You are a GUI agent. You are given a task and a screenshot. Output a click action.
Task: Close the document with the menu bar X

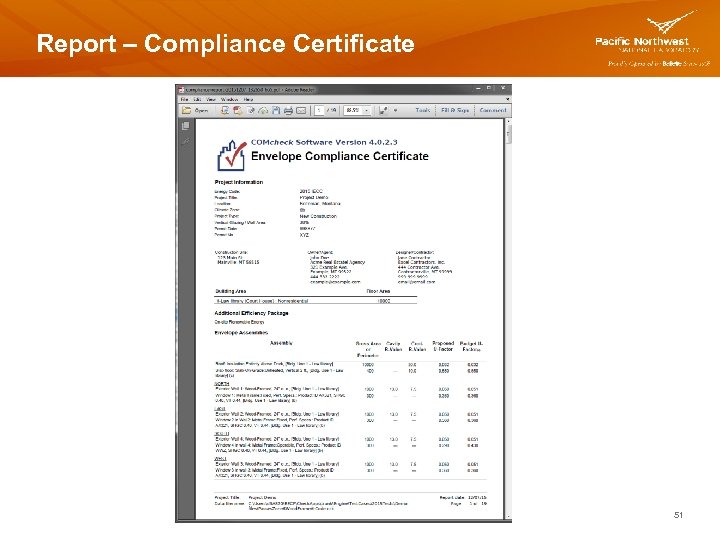[507, 99]
